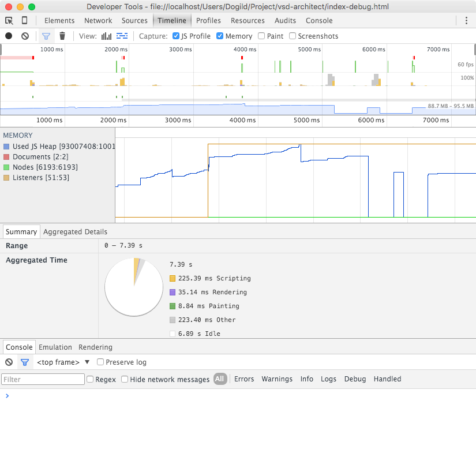Uncheck the Memory capture checkbox
This screenshot has width=476, height=453.
220,36
